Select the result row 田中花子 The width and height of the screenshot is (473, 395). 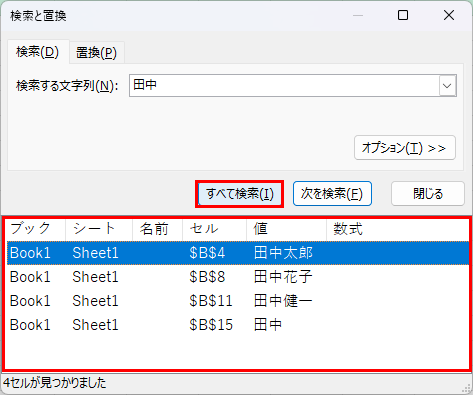point(238,277)
